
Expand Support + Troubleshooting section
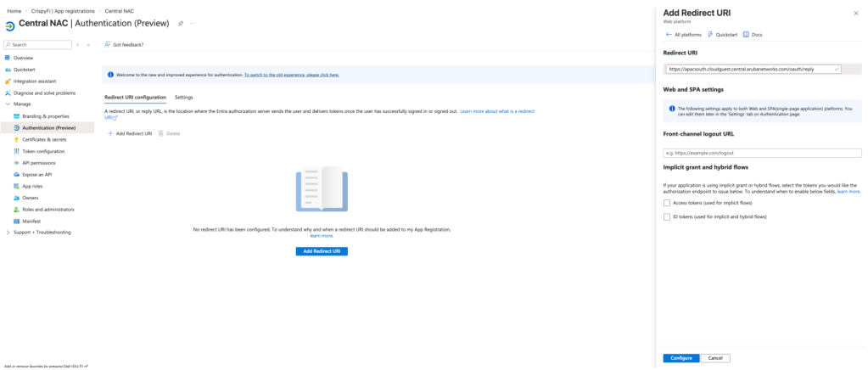point(8,233)
